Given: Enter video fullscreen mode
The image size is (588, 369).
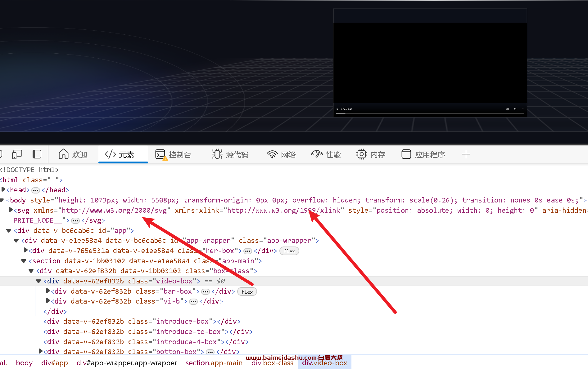Looking at the screenshot, I should [x=515, y=109].
